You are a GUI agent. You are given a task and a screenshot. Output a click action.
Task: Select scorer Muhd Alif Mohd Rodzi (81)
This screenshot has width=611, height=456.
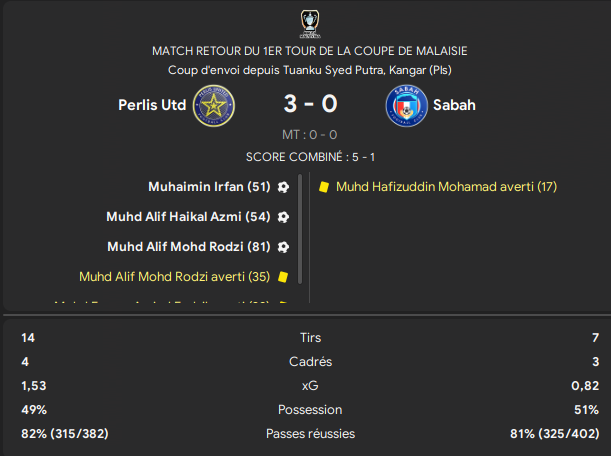click(189, 247)
